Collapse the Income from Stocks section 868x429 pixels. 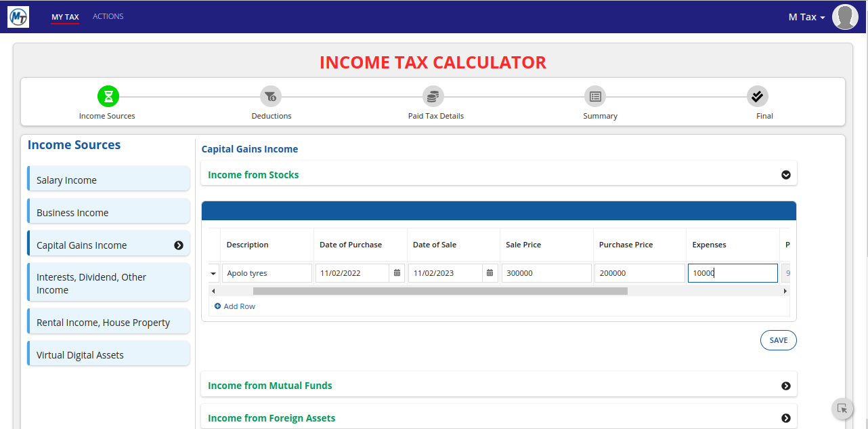[x=785, y=175]
